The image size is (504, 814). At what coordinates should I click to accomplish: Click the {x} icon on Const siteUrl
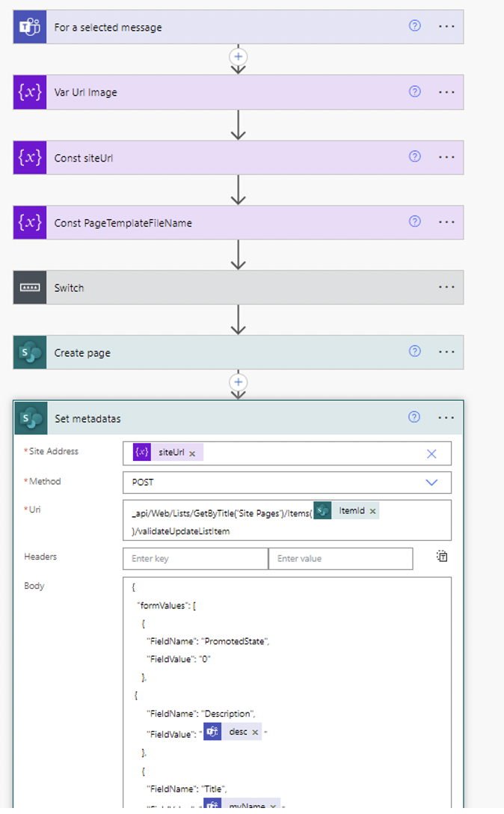pyautogui.click(x=29, y=157)
